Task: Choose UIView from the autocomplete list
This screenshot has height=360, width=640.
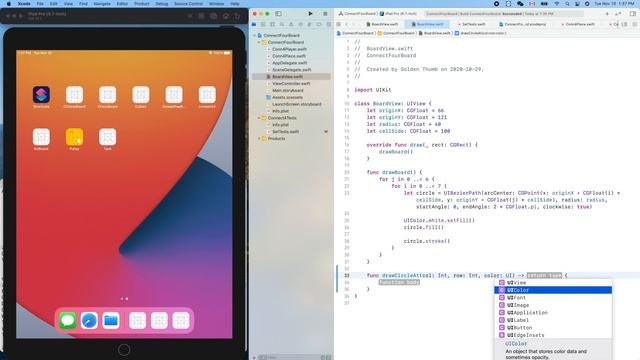Action: 553,282
